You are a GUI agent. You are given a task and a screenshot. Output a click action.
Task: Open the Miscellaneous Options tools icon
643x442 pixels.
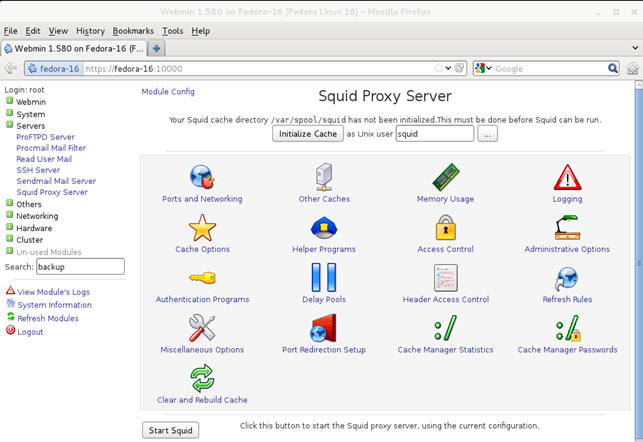(202, 328)
